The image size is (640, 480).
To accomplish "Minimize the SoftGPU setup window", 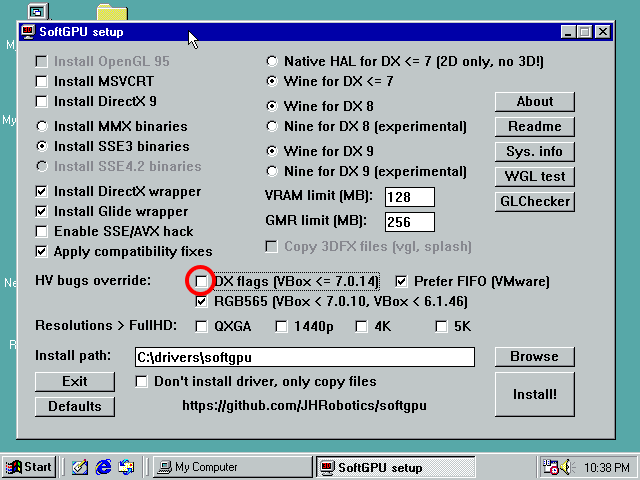I will click(x=568, y=32).
